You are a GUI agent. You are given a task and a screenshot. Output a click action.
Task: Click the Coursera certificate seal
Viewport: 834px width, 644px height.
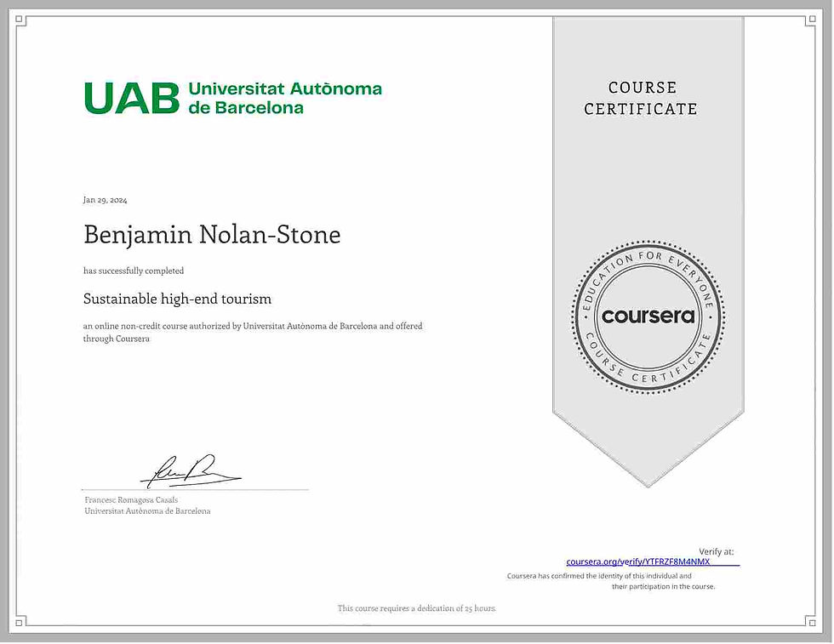[x=648, y=317]
